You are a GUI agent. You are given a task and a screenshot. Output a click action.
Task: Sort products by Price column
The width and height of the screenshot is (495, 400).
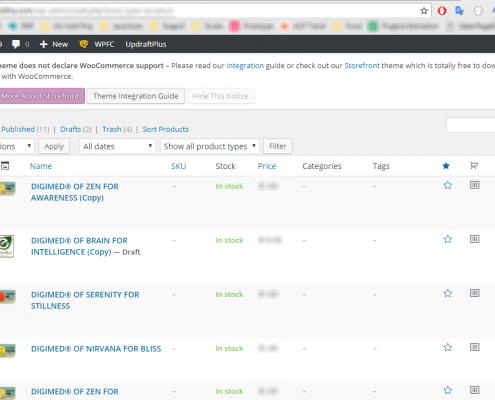[267, 166]
